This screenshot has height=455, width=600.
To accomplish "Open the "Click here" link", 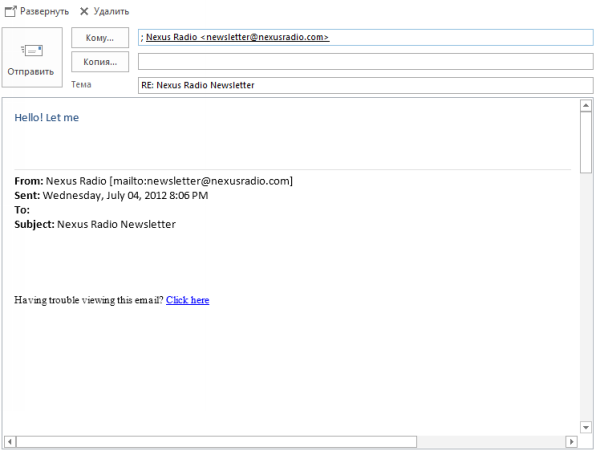I will [187, 300].
